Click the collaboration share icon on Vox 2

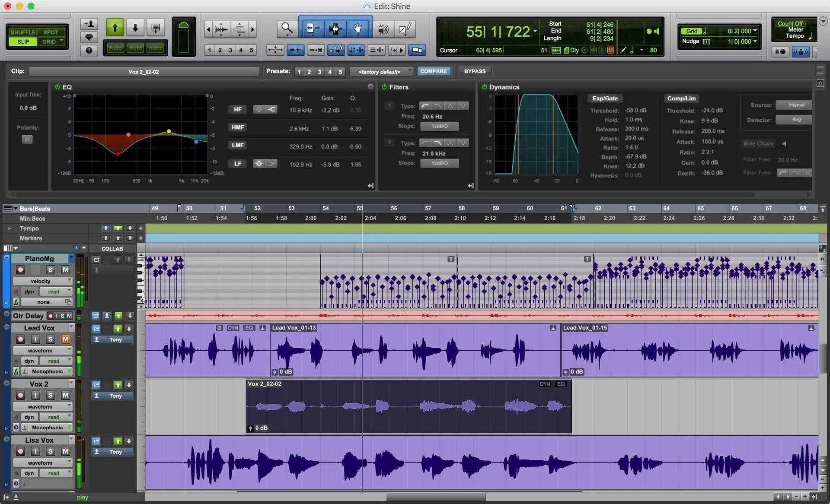[96, 385]
